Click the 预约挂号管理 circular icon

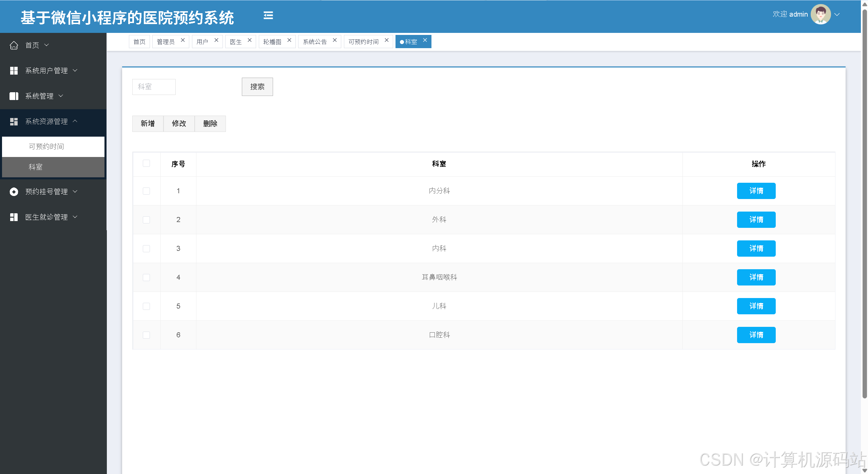click(14, 192)
